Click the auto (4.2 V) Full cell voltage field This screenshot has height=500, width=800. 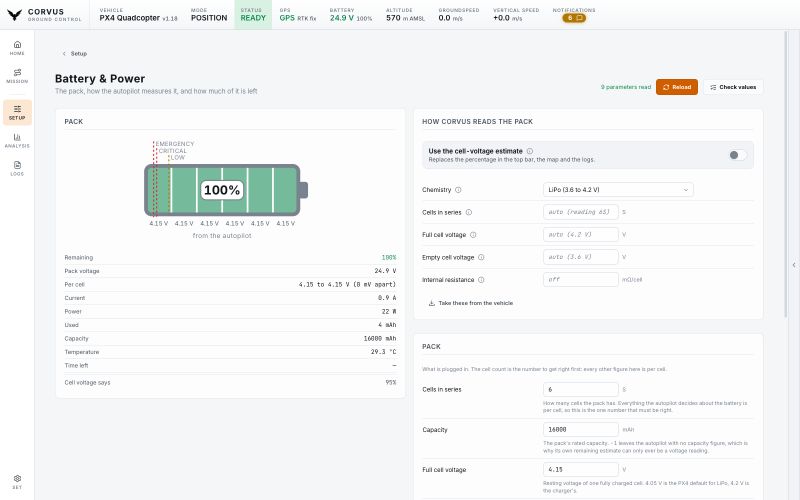click(581, 235)
